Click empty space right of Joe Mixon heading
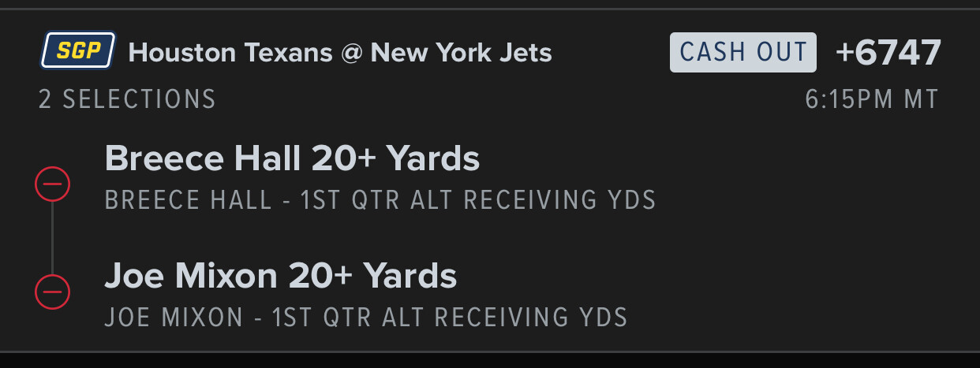The height and width of the screenshot is (368, 980). pyautogui.click(x=710, y=276)
